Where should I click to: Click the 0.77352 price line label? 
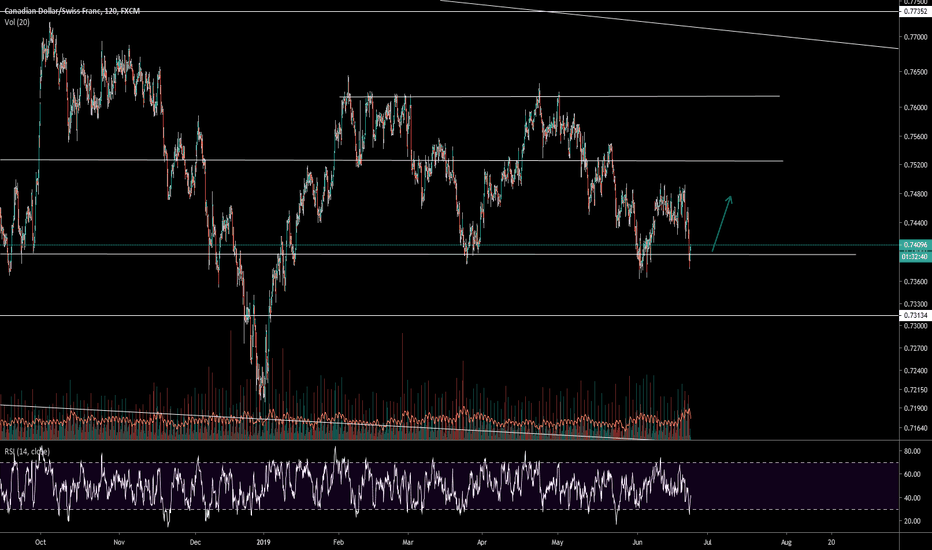[x=915, y=11]
